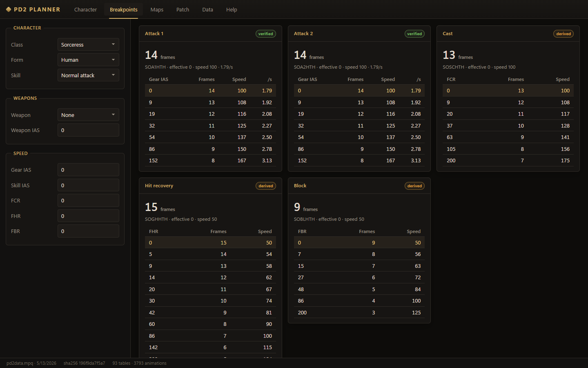This screenshot has height=368, width=588.
Task: Select Cast row with FCR 200
Action: (508, 161)
